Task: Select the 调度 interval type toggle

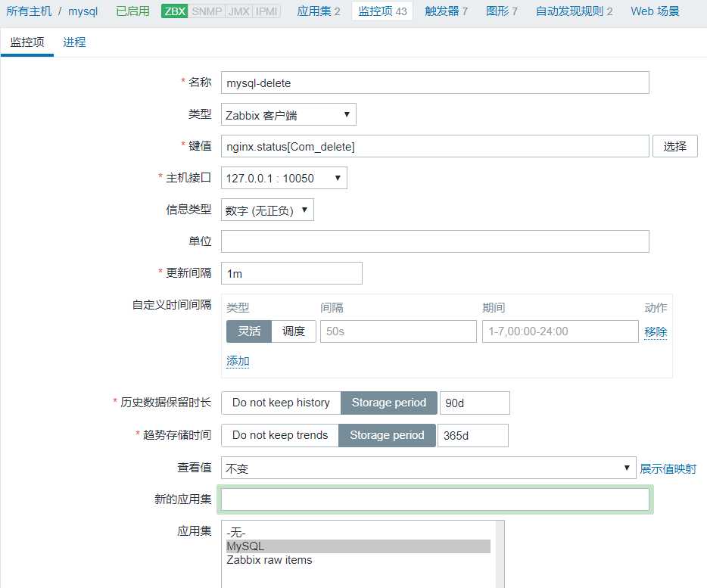Action: 294,331
